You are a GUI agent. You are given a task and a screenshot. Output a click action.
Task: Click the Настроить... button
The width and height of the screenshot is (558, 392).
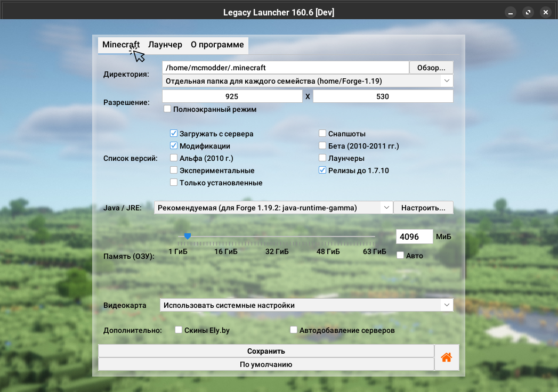click(x=423, y=208)
